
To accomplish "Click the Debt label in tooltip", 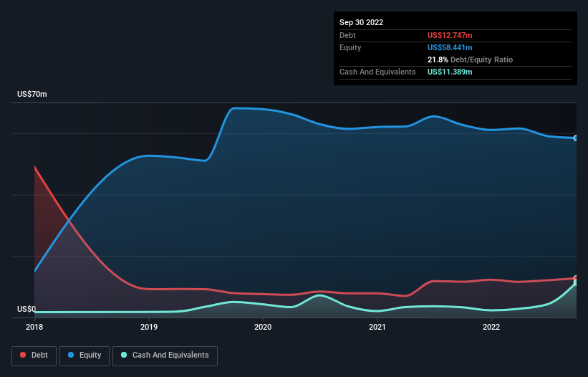I will (347, 35).
